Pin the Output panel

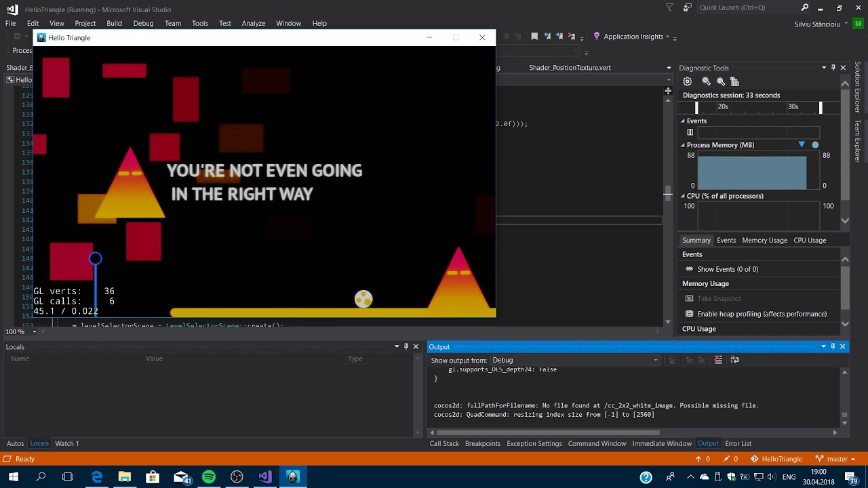pyautogui.click(x=833, y=346)
